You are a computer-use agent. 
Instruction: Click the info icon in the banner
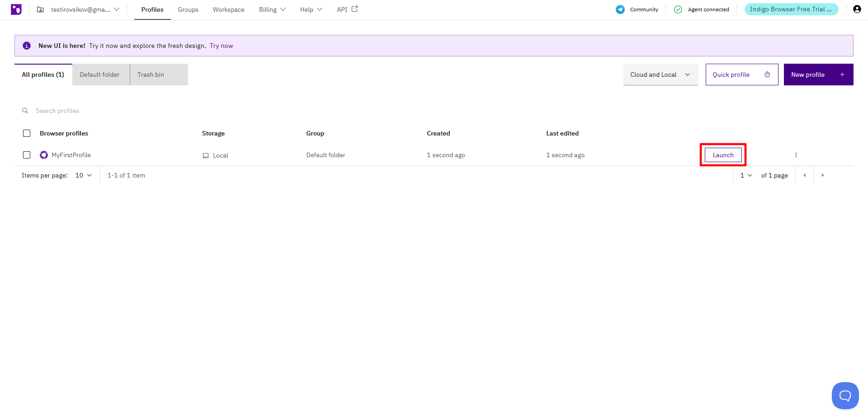coord(26,45)
